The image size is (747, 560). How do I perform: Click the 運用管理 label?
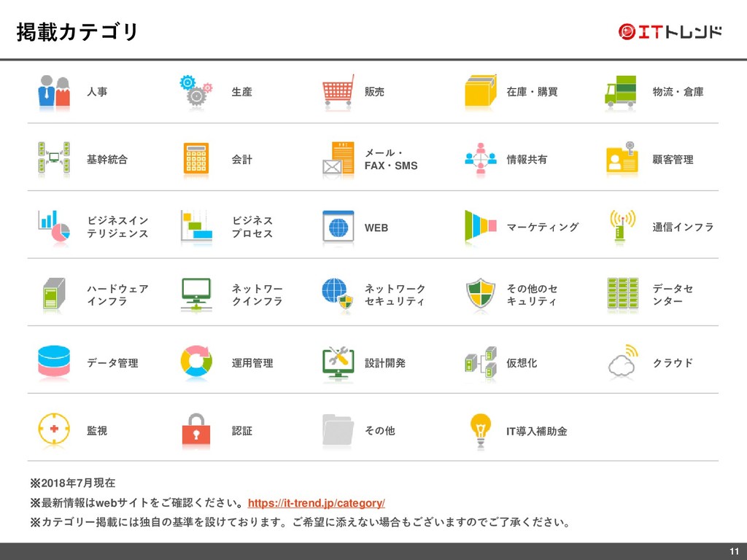coord(252,363)
